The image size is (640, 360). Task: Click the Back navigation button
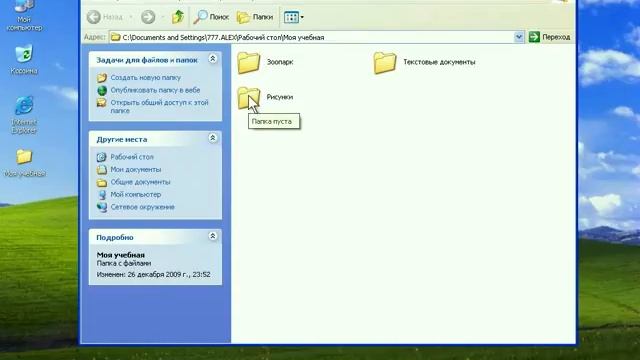click(104, 17)
